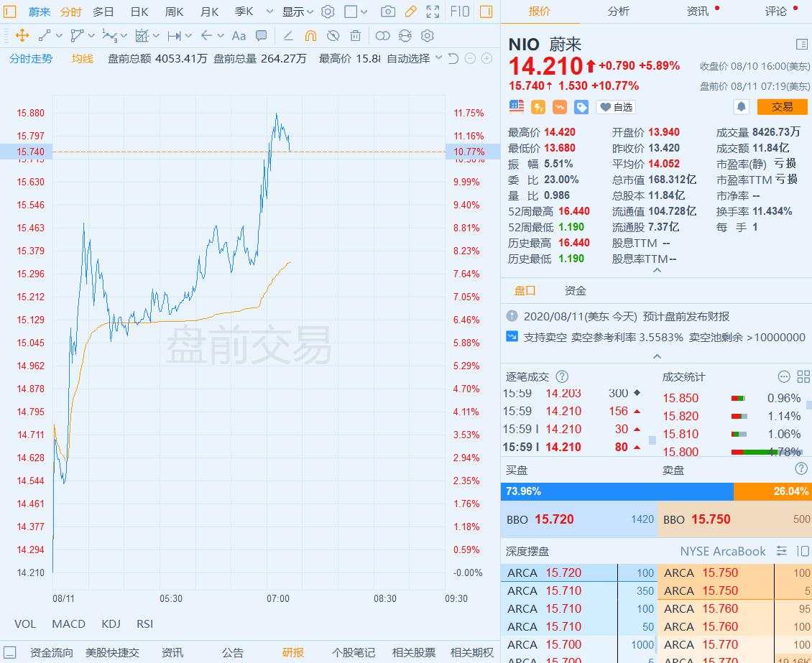Viewport: 812px width, 663px height.
Task: Zoom in chart with plus icon
Action: point(486,58)
